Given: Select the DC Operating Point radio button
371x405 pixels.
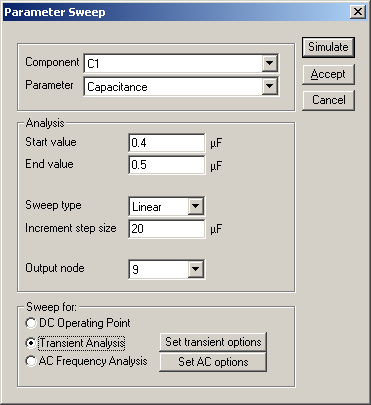Looking at the screenshot, I should click(31, 323).
